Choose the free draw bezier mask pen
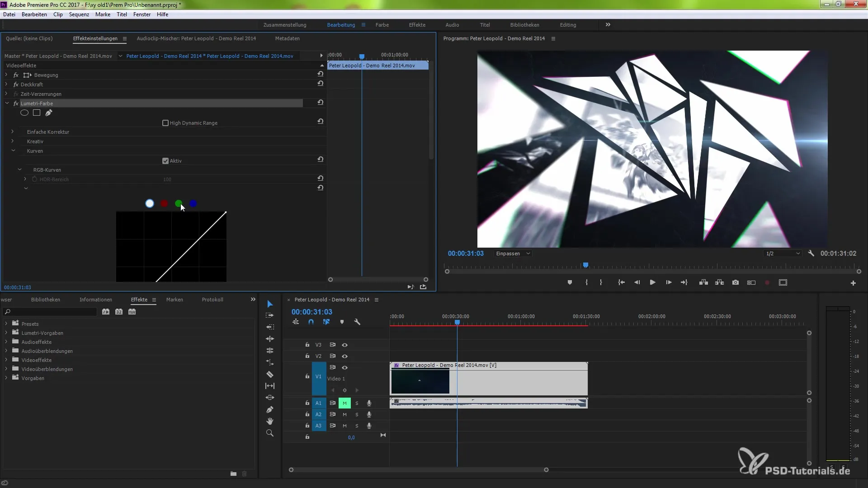This screenshot has width=868, height=488. (x=48, y=113)
